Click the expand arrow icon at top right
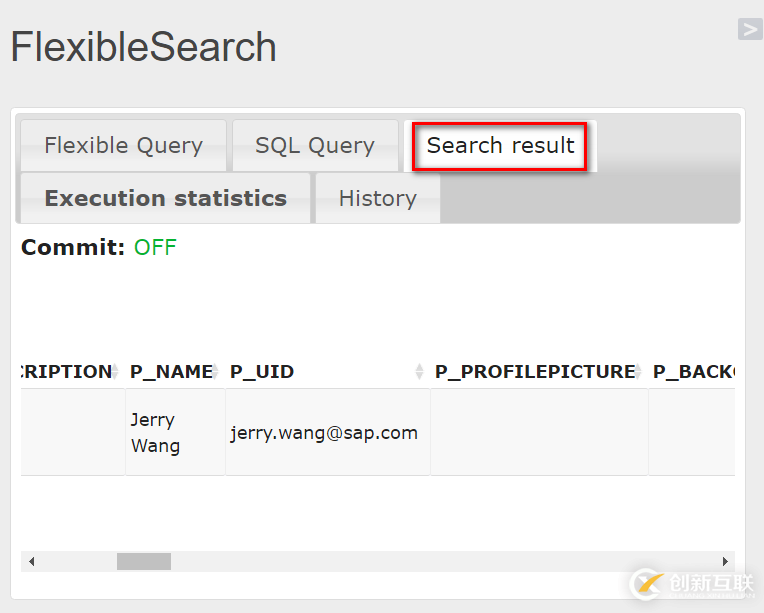 click(x=750, y=30)
